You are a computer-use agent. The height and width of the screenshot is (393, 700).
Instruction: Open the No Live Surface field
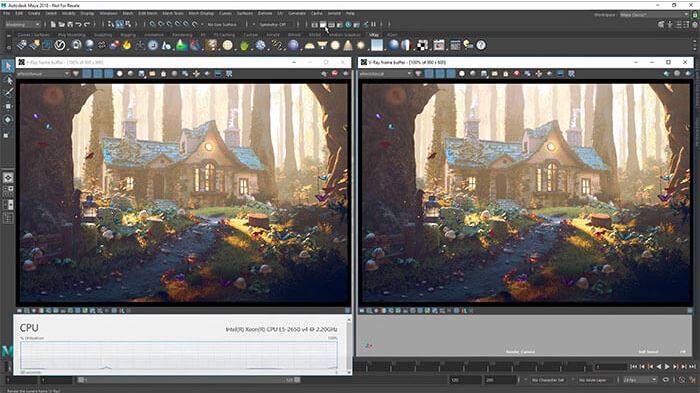click(222, 25)
